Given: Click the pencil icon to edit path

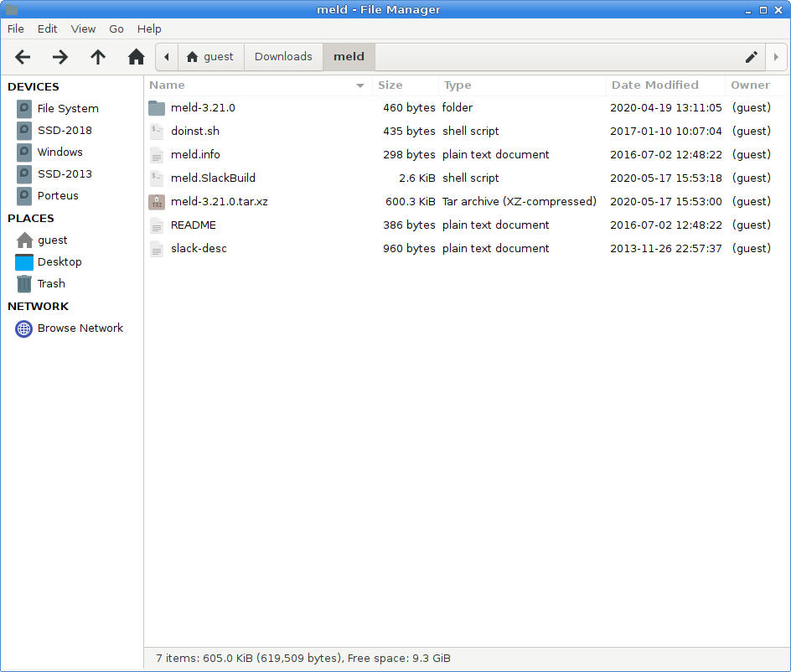Looking at the screenshot, I should point(751,57).
